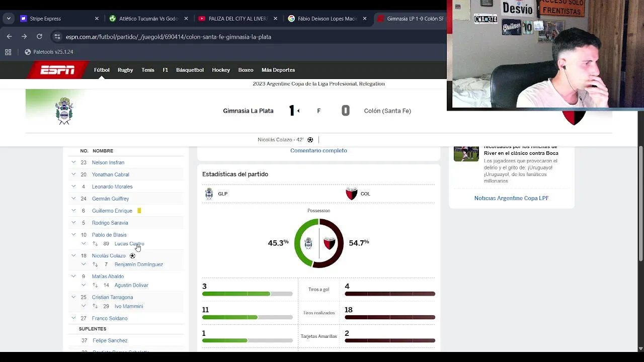644x362 pixels.
Task: Open Nicolás Colazo player link
Action: click(109, 255)
